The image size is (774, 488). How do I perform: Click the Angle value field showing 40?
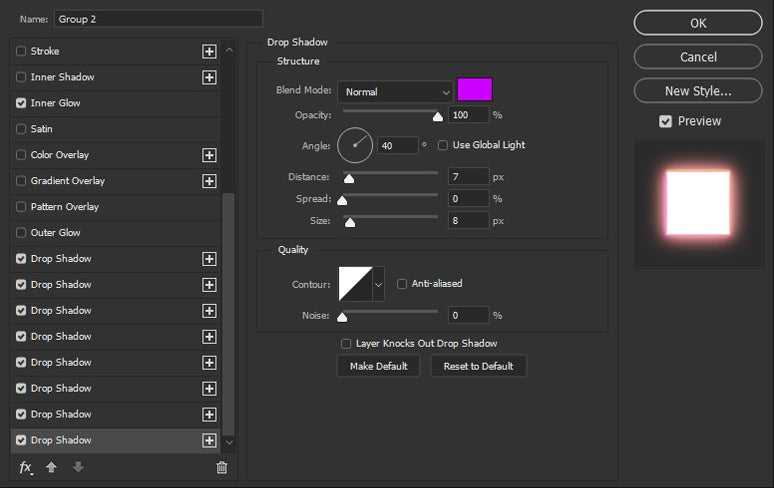click(398, 146)
